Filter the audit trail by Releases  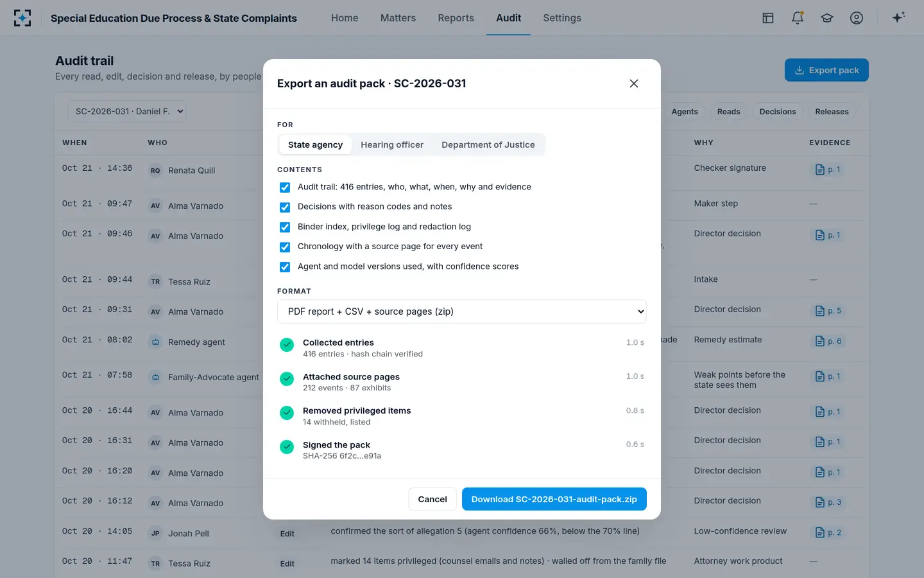(x=832, y=112)
